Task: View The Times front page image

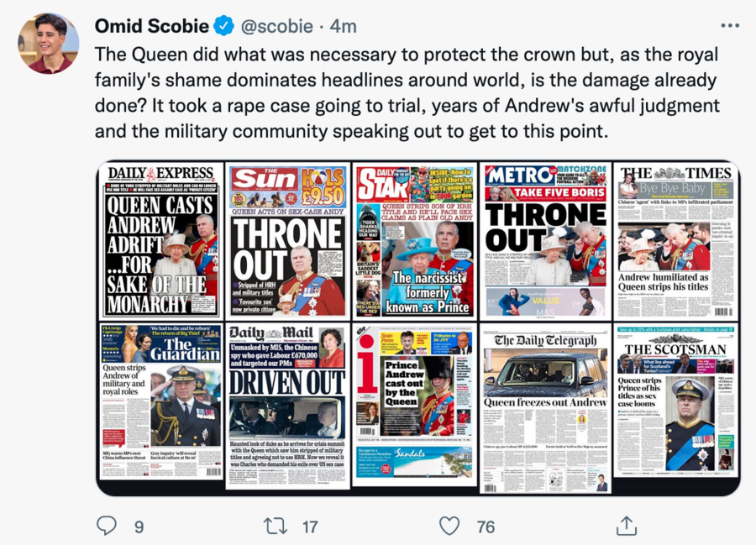Action: pyautogui.click(x=675, y=241)
